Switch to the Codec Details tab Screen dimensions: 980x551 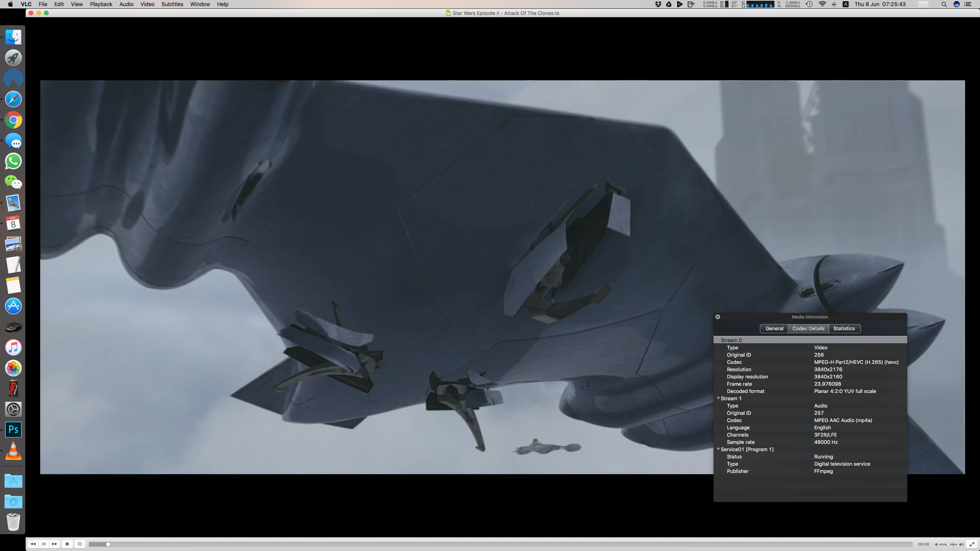tap(808, 328)
